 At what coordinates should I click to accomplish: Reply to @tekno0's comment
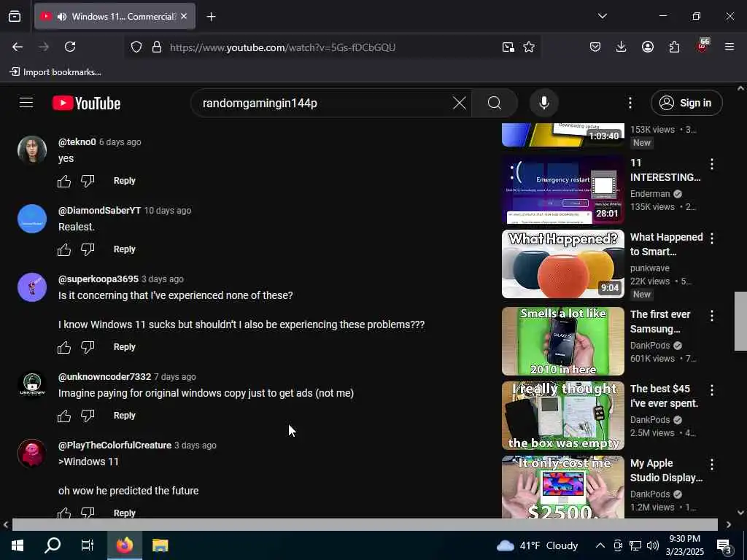(x=124, y=181)
